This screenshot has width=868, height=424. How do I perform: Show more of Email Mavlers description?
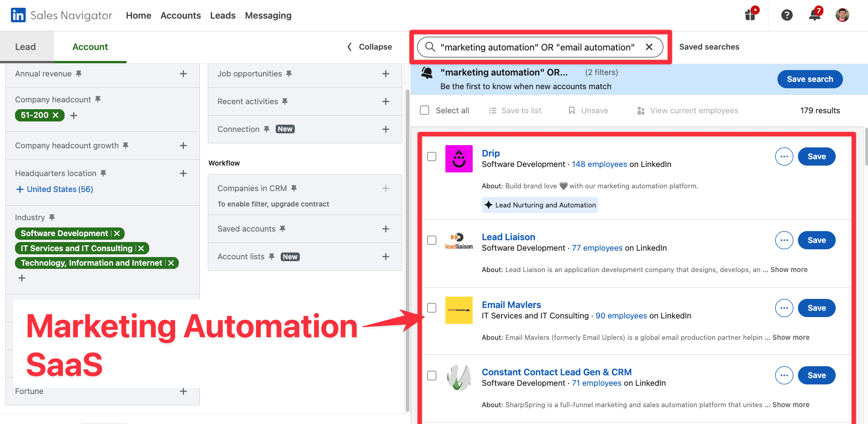(x=791, y=338)
